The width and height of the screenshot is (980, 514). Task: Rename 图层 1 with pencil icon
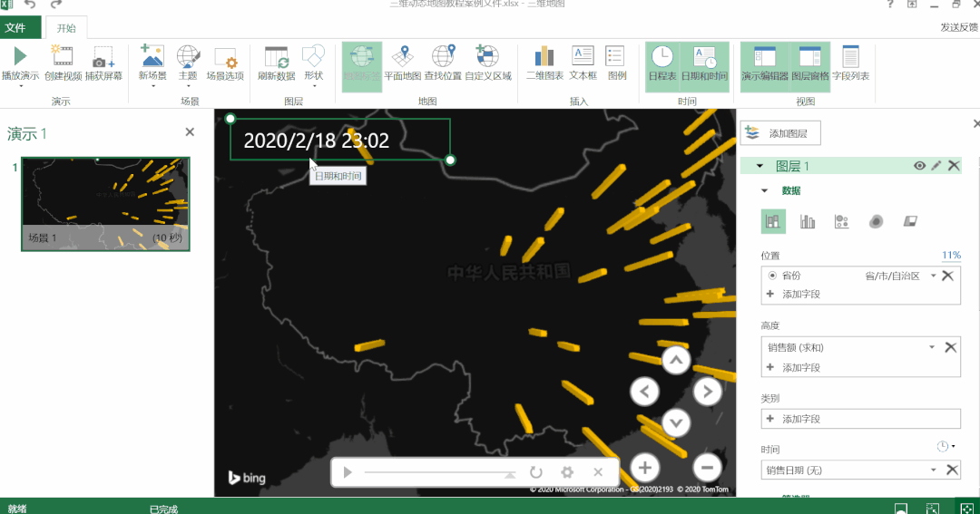coord(936,166)
